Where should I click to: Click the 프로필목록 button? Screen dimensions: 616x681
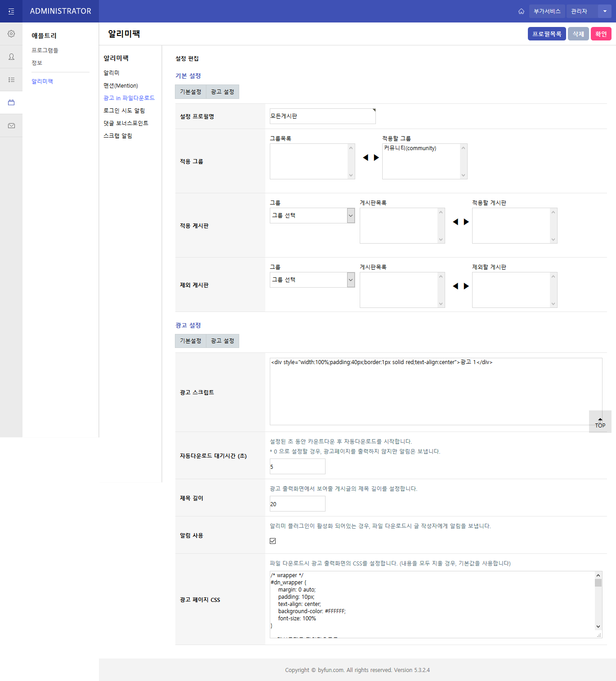[546, 34]
